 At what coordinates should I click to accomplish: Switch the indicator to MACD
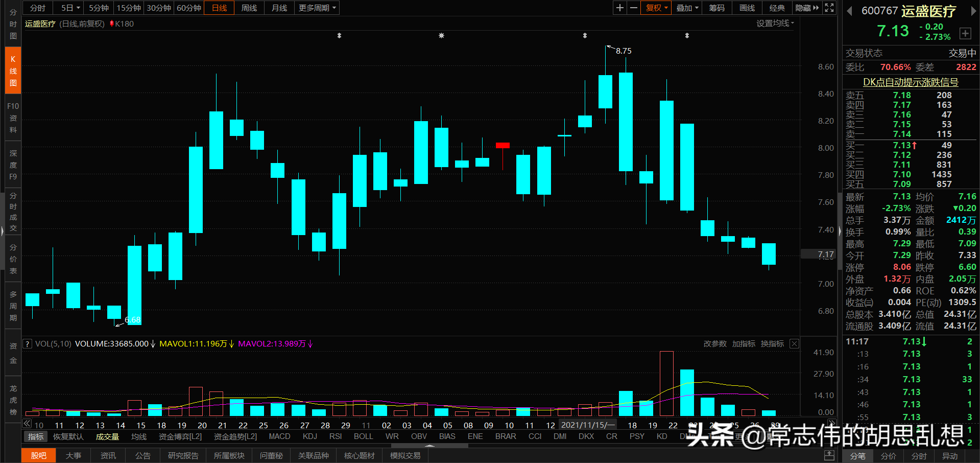tap(279, 436)
